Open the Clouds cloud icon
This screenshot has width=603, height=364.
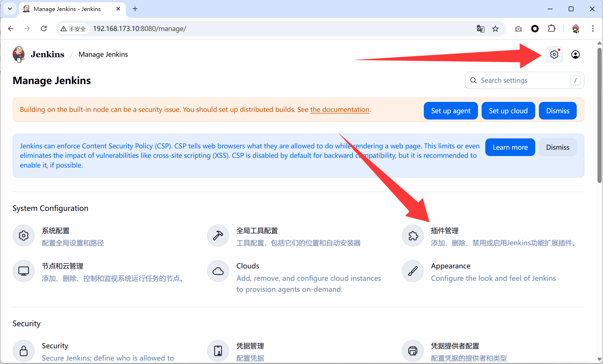(x=218, y=271)
